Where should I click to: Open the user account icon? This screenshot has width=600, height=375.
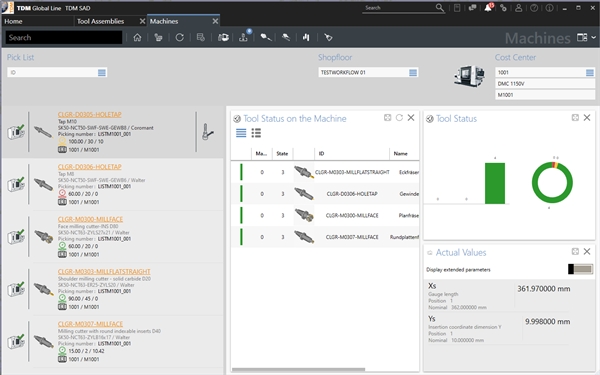point(518,8)
